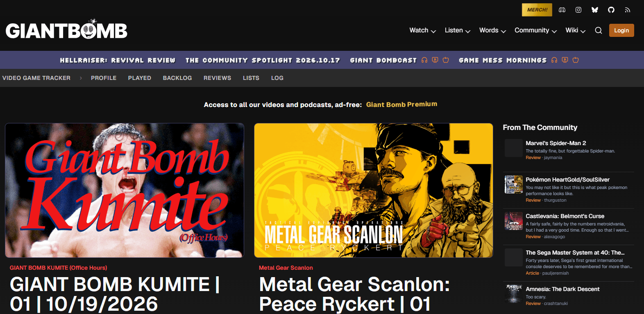
Task: Open the Bluesky butterfly icon
Action: 595,10
